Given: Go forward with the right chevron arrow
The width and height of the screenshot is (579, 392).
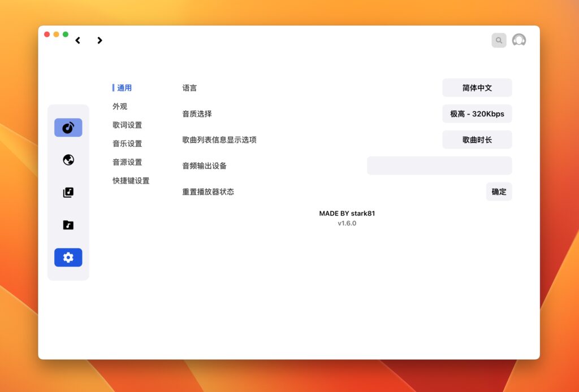Looking at the screenshot, I should [100, 41].
